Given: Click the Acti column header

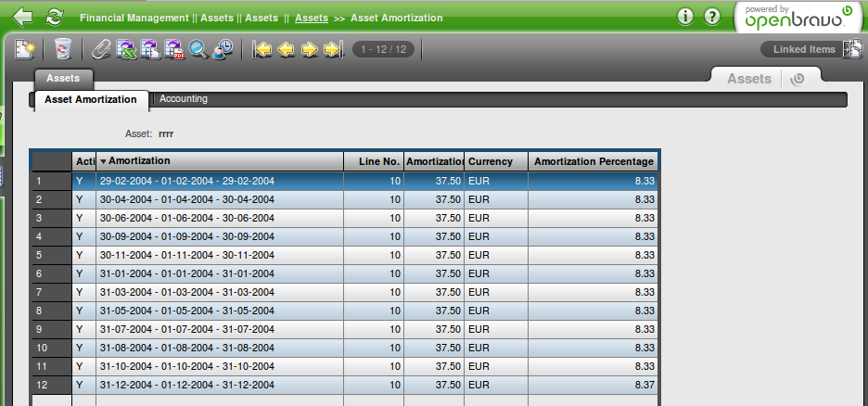Looking at the screenshot, I should click(x=84, y=161).
